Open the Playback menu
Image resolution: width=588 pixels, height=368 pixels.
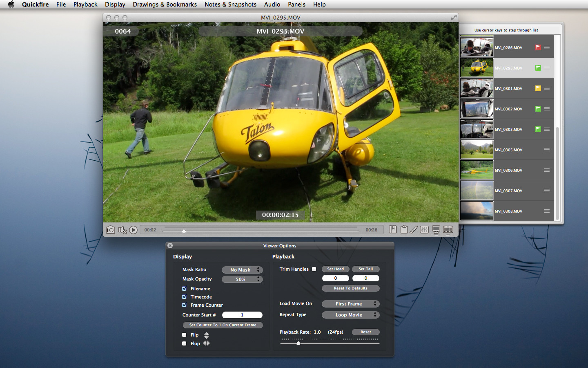(85, 4)
